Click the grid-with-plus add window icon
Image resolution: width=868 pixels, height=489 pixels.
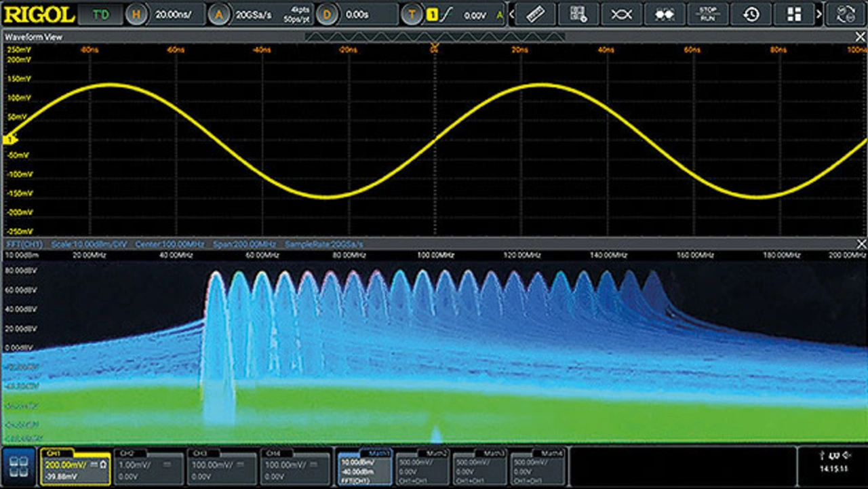pos(578,14)
